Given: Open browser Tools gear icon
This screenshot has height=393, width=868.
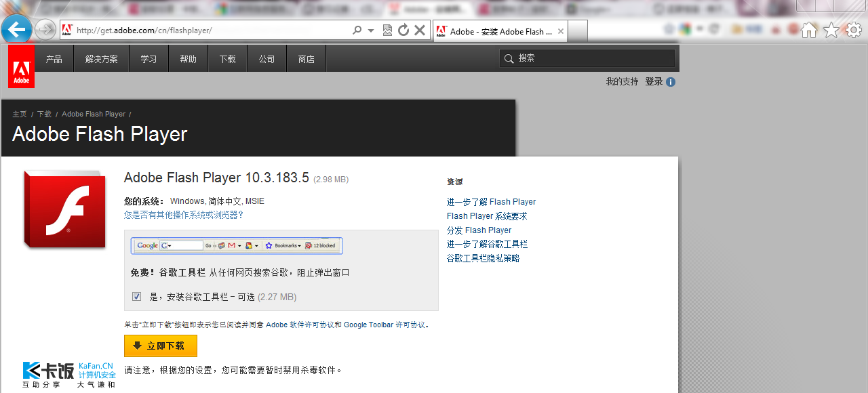Looking at the screenshot, I should point(854,30).
